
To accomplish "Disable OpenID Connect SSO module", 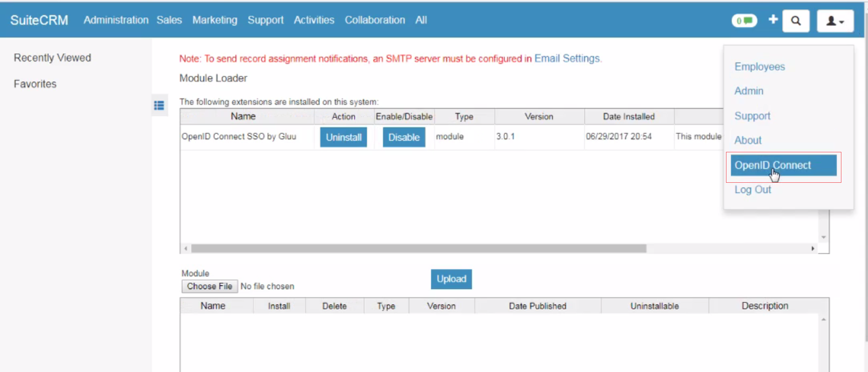I will 404,137.
